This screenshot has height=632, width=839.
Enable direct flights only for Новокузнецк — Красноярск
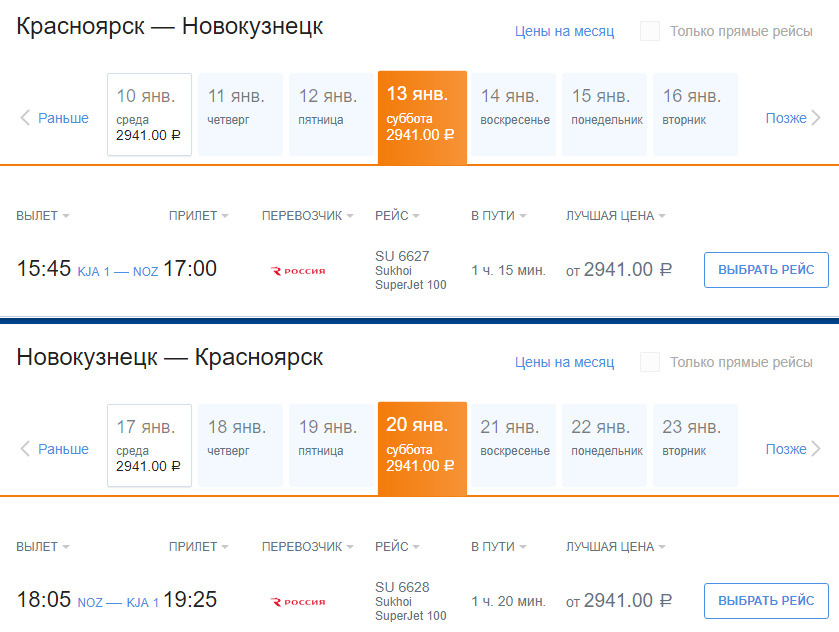point(650,362)
